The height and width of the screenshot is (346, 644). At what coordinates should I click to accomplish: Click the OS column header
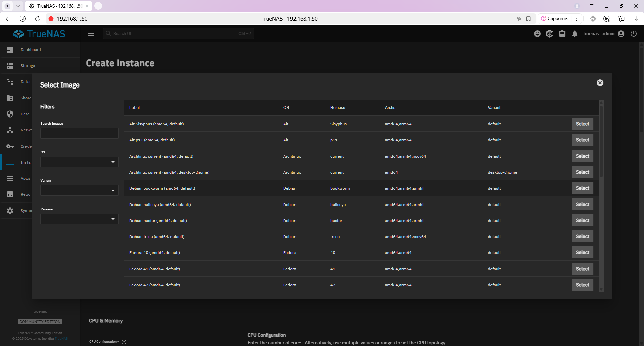286,108
